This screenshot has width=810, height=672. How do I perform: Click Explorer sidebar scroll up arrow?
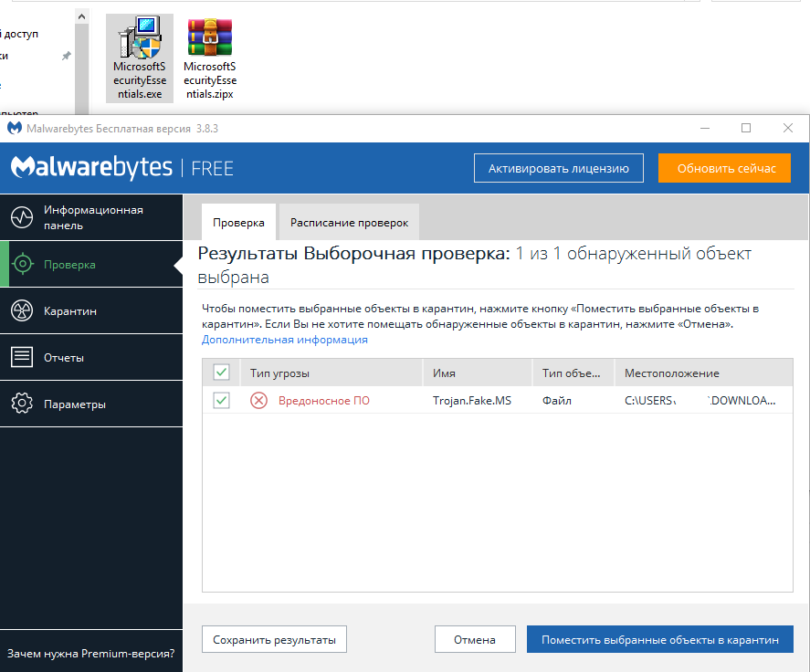coord(81,17)
